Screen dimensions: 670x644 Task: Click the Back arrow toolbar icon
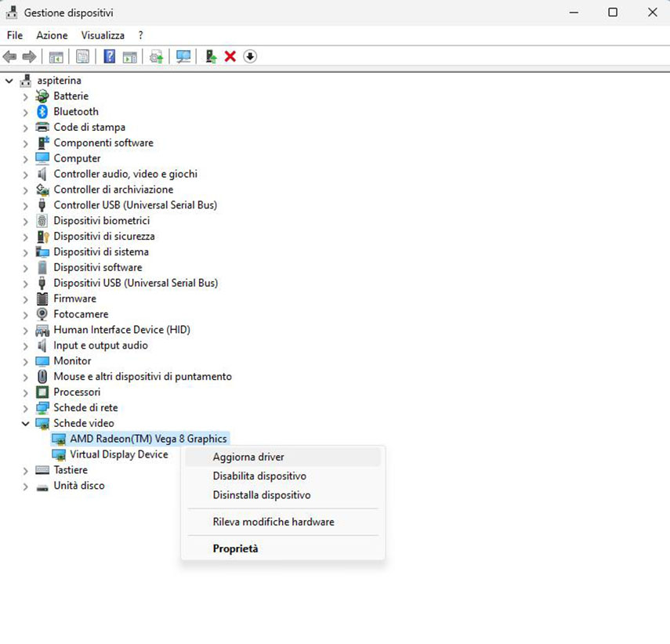coord(10,56)
